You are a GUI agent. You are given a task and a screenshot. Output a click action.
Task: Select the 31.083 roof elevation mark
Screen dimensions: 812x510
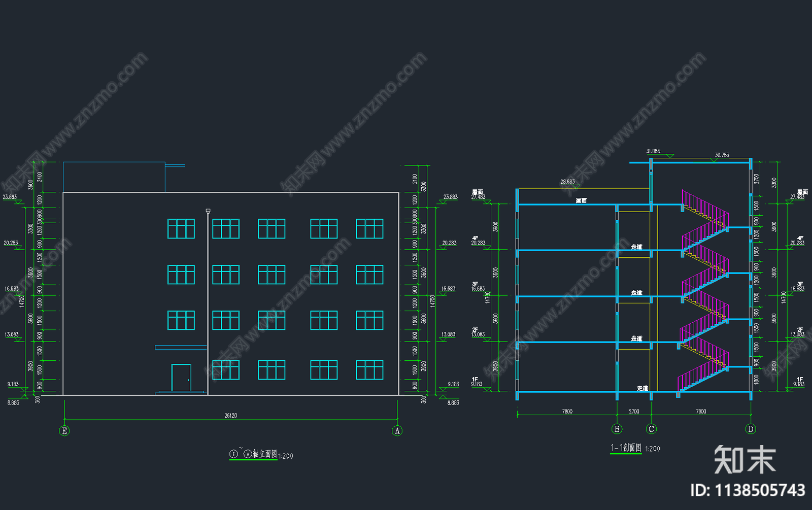pyautogui.click(x=653, y=151)
